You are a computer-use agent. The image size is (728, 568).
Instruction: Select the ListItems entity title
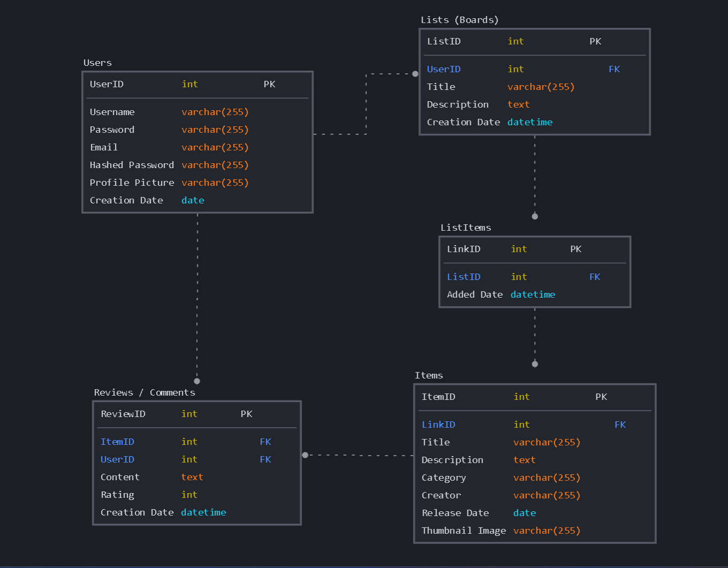(x=465, y=228)
